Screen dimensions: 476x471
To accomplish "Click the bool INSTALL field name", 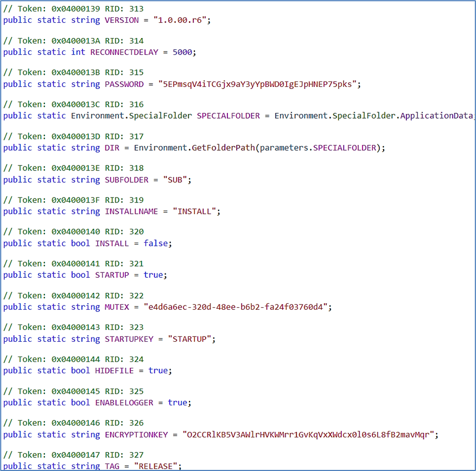I will (x=112, y=244).
